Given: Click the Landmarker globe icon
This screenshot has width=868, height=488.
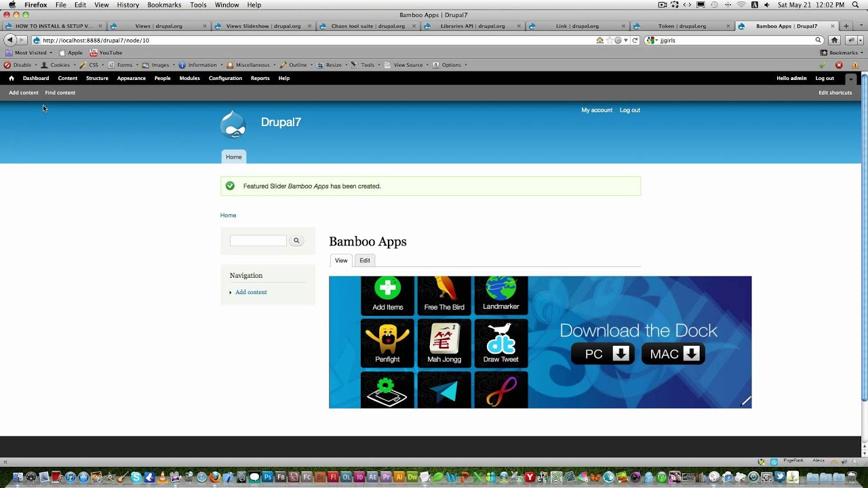Looking at the screenshot, I should 501,294.
